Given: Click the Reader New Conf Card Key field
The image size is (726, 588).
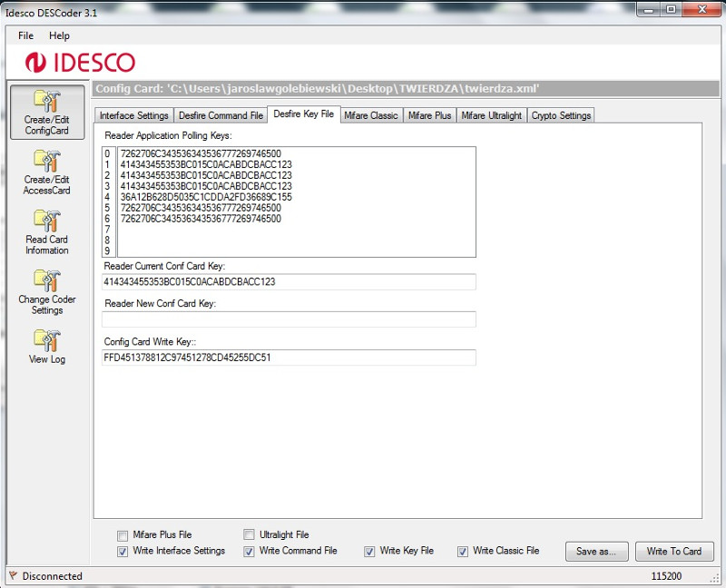Looking at the screenshot, I should tap(289, 319).
